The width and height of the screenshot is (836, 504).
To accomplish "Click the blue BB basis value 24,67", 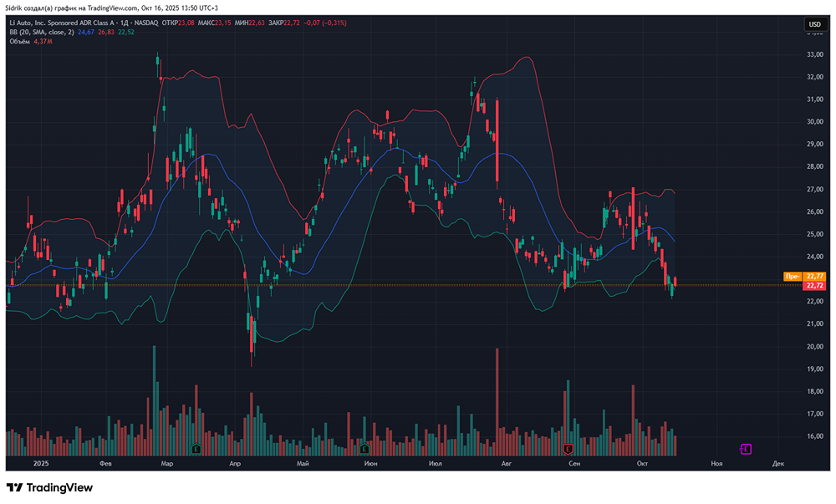I will [86, 32].
